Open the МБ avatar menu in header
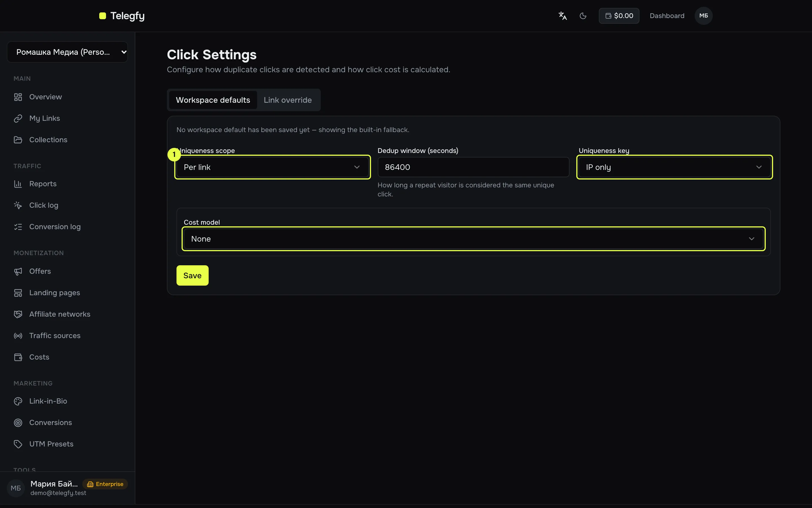812x508 pixels. [x=704, y=16]
